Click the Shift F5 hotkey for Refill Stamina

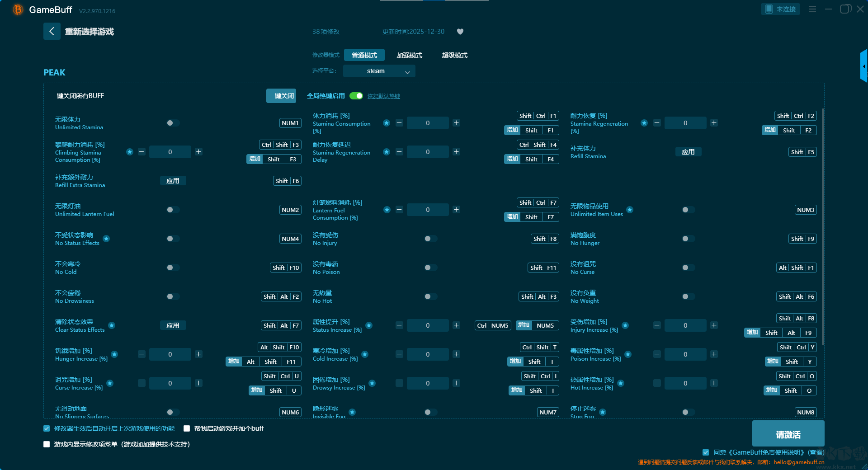click(803, 152)
